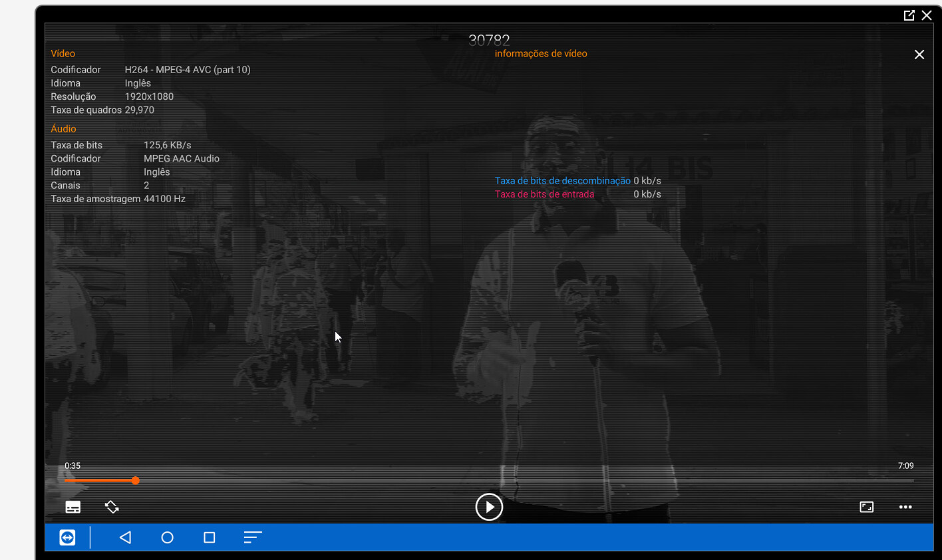Click the 'Taxa de bits de entrada' label

coord(544,194)
